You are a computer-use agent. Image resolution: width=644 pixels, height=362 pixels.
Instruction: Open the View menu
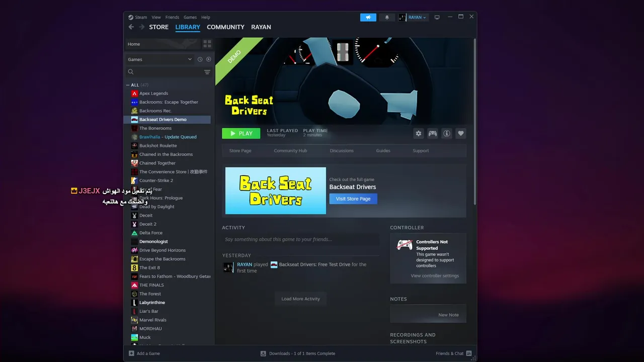point(156,17)
